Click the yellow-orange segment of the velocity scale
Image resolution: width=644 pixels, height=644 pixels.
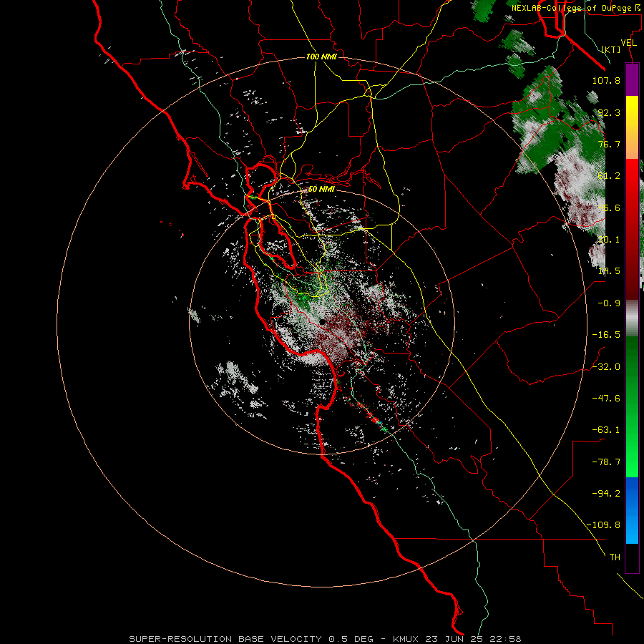pos(632,127)
